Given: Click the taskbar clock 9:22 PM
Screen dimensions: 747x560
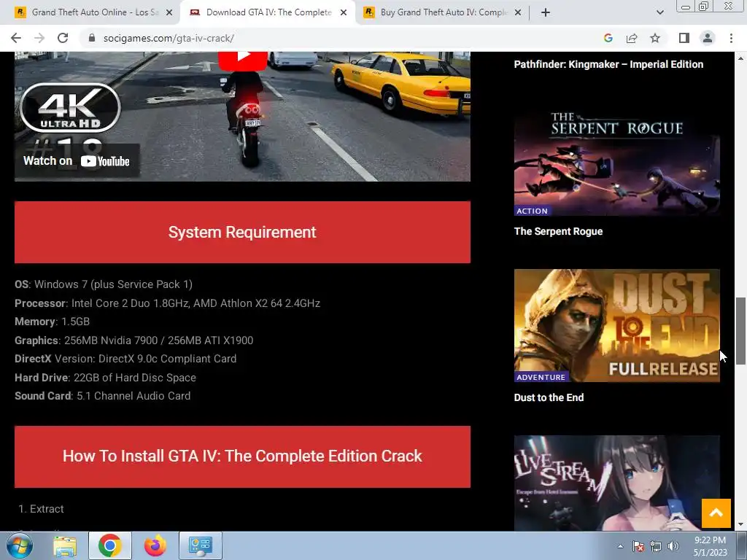Looking at the screenshot, I should point(710,546).
